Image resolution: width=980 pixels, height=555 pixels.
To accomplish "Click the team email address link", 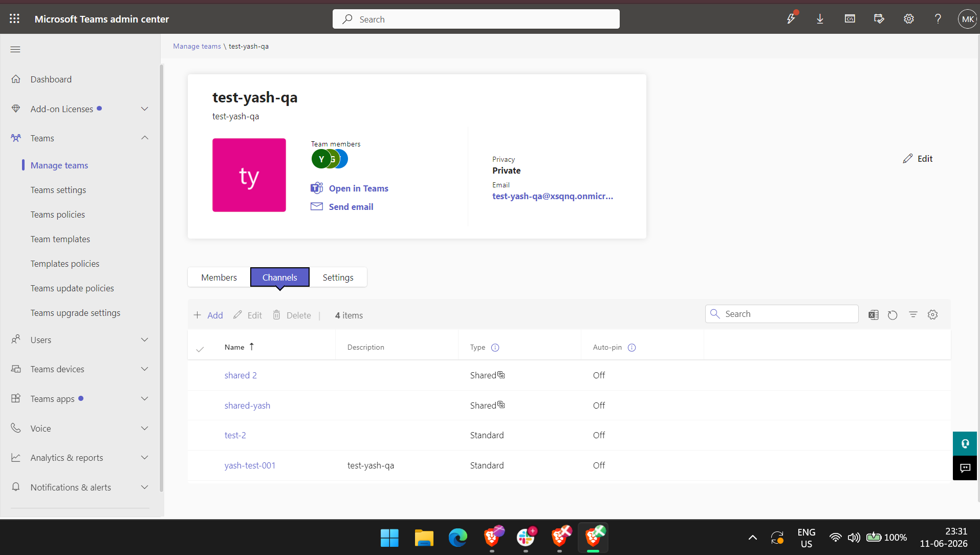I will point(553,196).
